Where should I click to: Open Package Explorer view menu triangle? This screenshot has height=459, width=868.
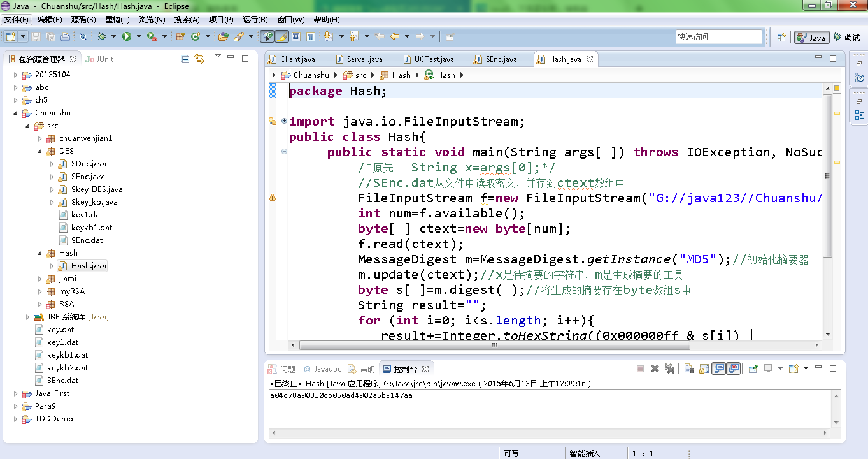pyautogui.click(x=217, y=57)
